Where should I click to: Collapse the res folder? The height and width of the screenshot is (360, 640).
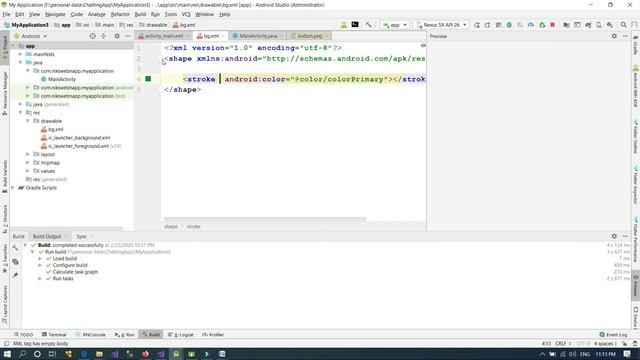coord(20,112)
